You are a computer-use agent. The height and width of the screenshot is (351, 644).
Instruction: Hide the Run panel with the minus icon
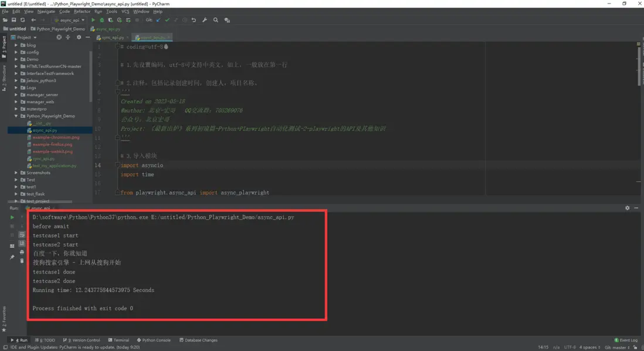pyautogui.click(x=636, y=208)
